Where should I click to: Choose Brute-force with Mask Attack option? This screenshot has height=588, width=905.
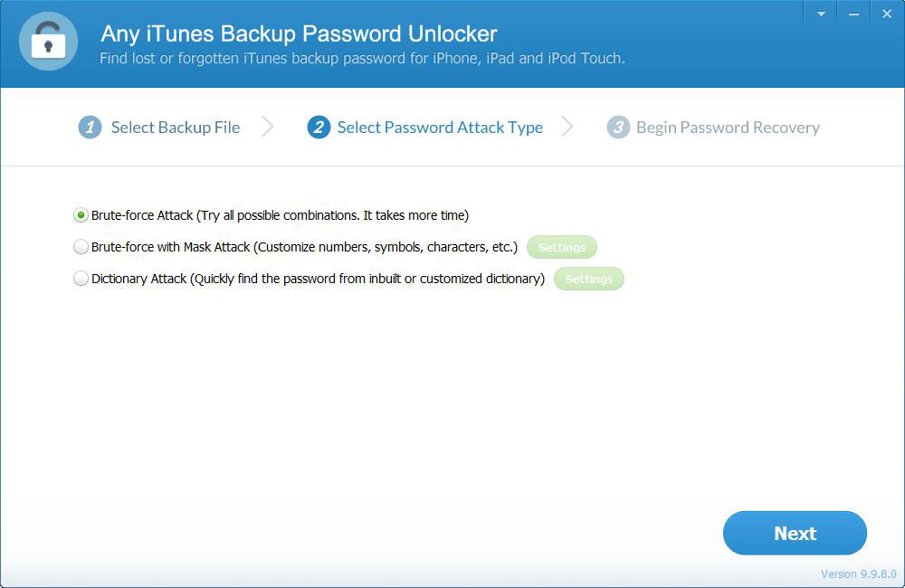[x=81, y=247]
